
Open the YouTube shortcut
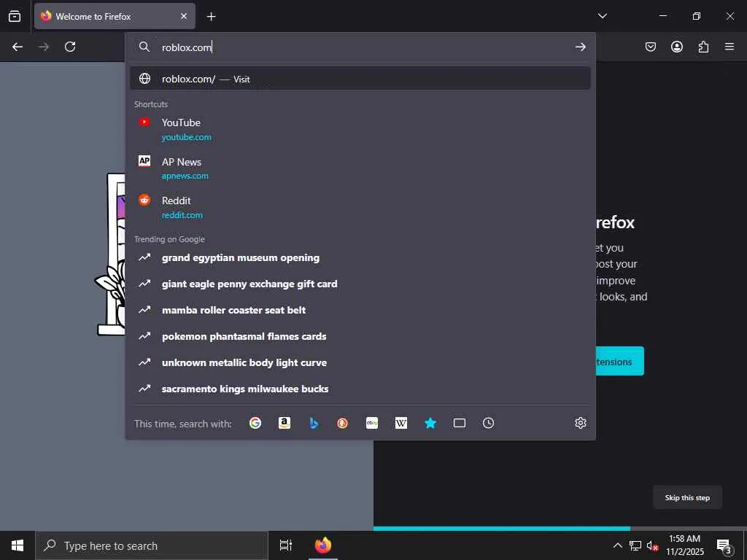point(360,130)
